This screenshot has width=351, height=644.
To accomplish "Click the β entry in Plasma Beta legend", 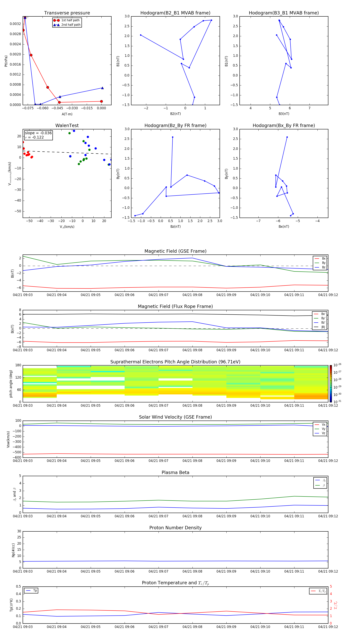I will (320, 486).
